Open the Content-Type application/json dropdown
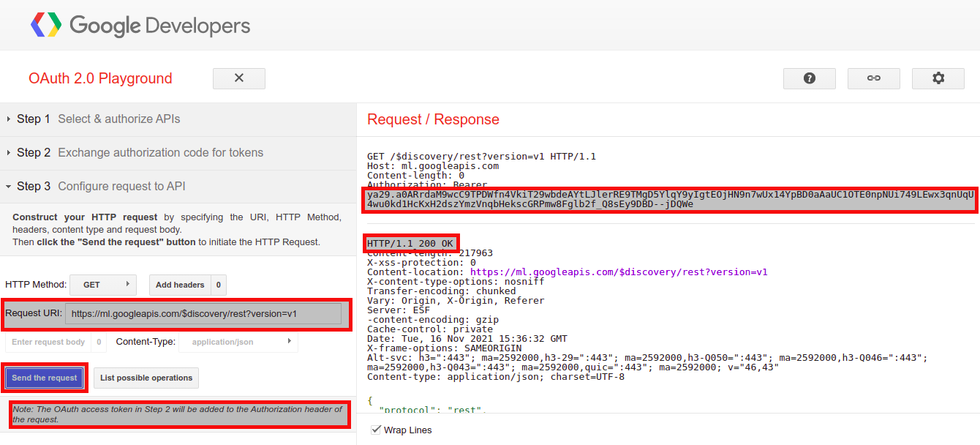This screenshot has height=445, width=980. point(241,342)
